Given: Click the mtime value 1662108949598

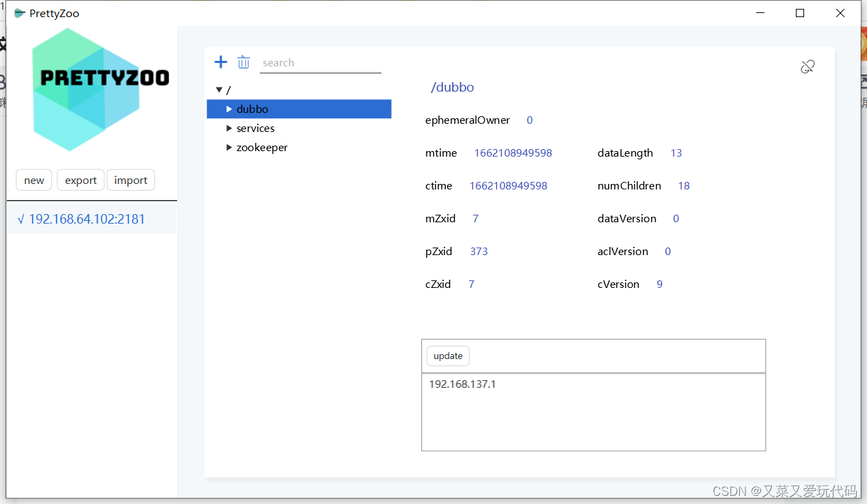Looking at the screenshot, I should click(x=513, y=152).
